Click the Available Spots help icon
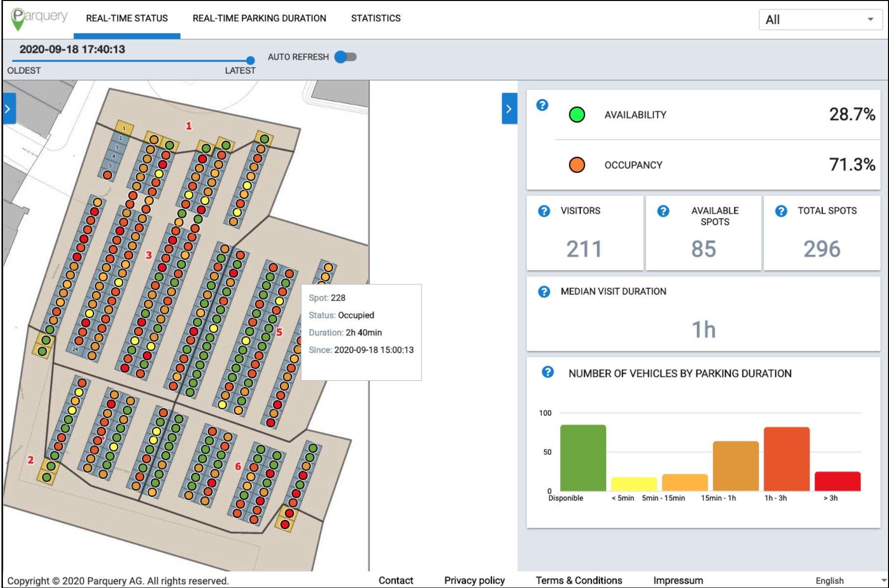889x588 pixels. pyautogui.click(x=663, y=211)
